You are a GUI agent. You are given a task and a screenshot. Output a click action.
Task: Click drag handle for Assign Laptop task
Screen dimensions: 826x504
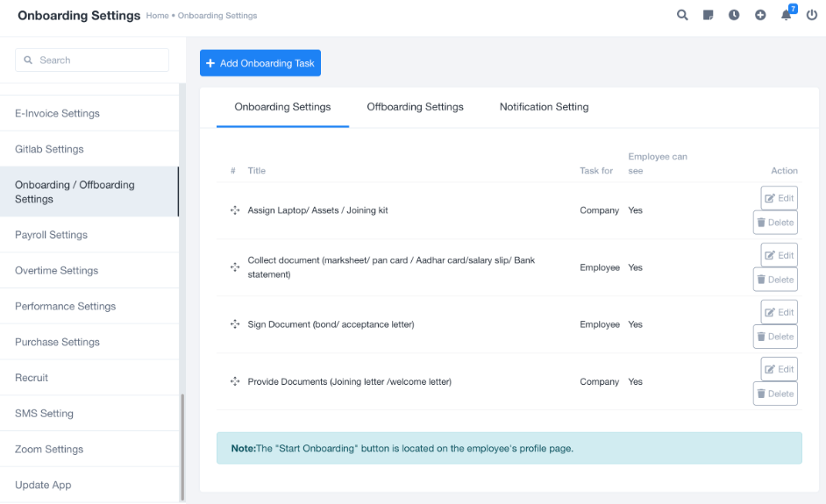[x=235, y=210]
